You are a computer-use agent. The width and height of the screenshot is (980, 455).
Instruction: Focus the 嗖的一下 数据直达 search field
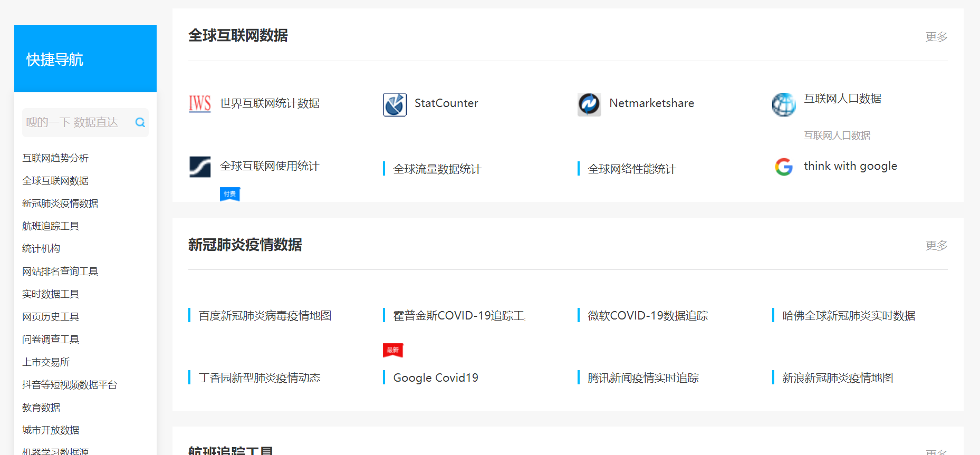pos(85,122)
